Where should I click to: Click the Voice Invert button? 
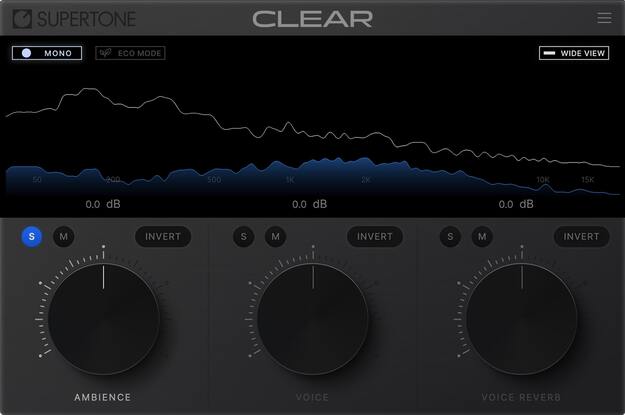375,236
